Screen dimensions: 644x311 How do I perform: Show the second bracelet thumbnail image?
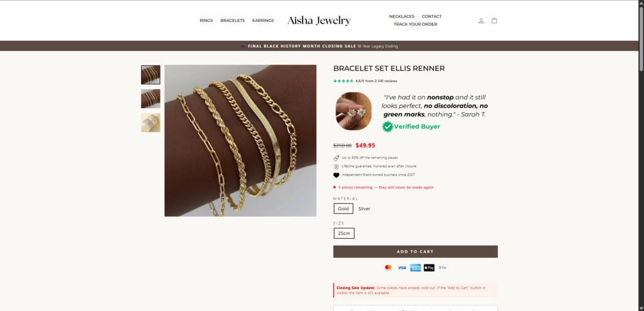tap(151, 99)
